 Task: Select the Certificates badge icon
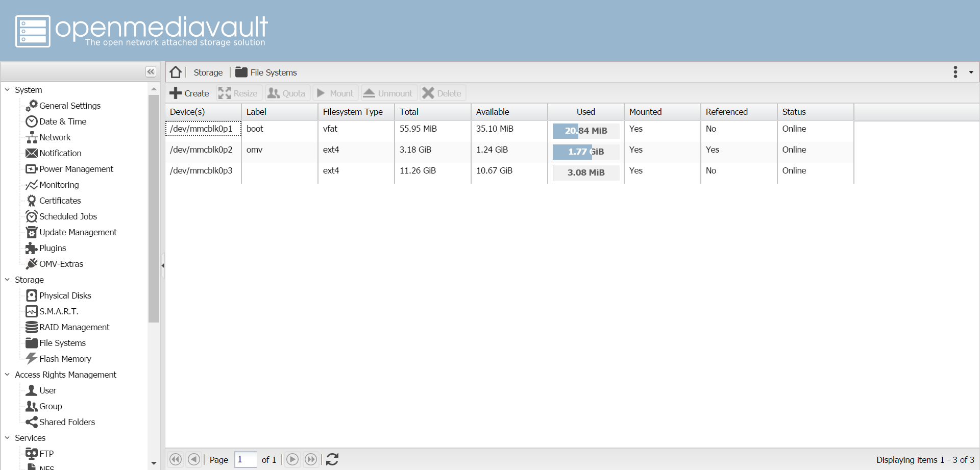32,201
